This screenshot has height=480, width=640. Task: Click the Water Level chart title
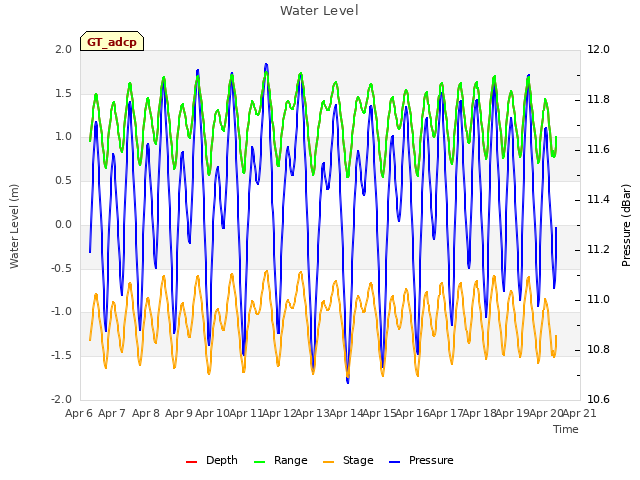[x=319, y=11]
